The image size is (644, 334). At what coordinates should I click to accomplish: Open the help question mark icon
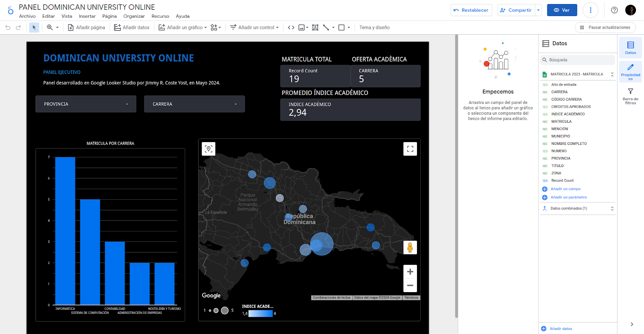[614, 10]
